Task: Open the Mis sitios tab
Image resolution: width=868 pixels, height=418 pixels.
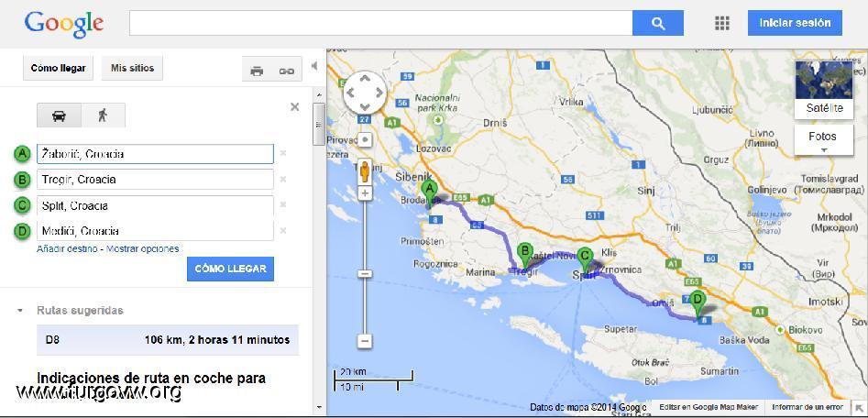Action: click(132, 68)
